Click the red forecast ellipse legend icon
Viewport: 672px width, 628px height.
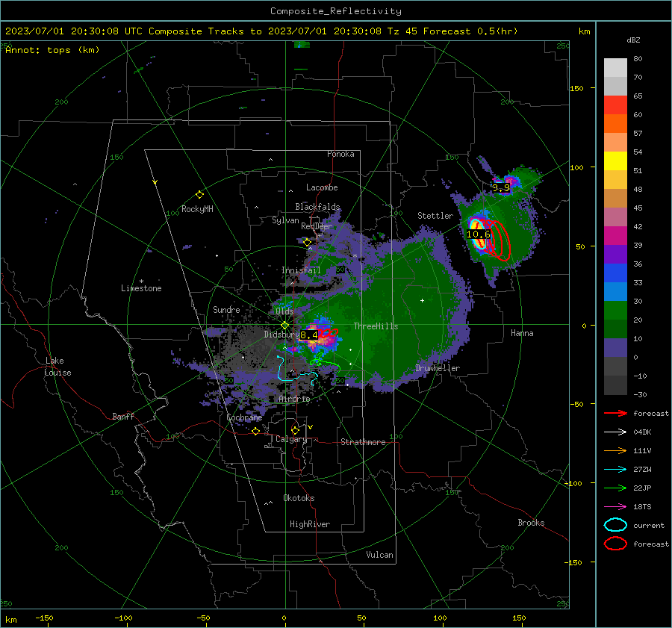(615, 544)
